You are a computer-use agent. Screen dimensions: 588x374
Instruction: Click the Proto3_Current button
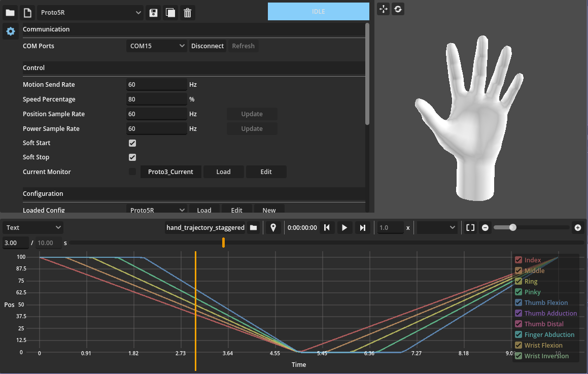pyautogui.click(x=170, y=172)
